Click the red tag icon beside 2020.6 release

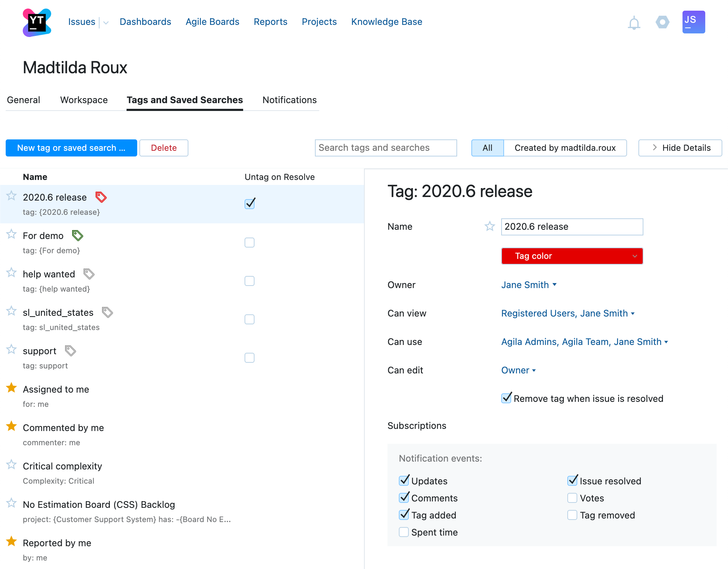click(101, 197)
